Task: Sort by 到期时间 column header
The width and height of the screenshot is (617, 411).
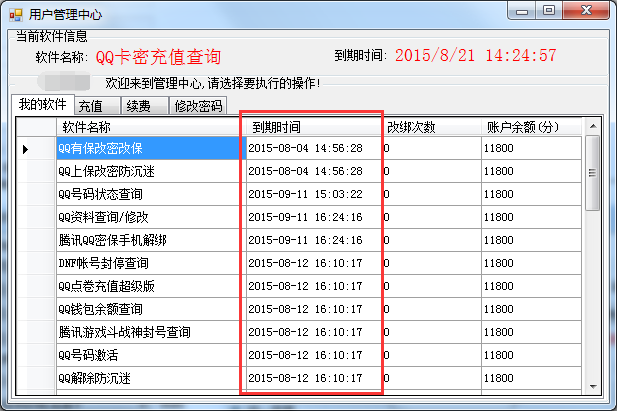Action: 314,127
